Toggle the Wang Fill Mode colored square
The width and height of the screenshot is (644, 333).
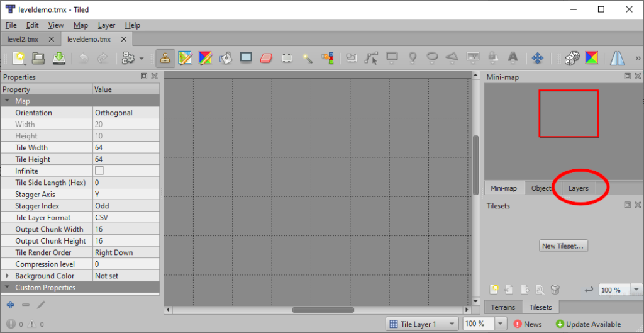tap(592, 59)
